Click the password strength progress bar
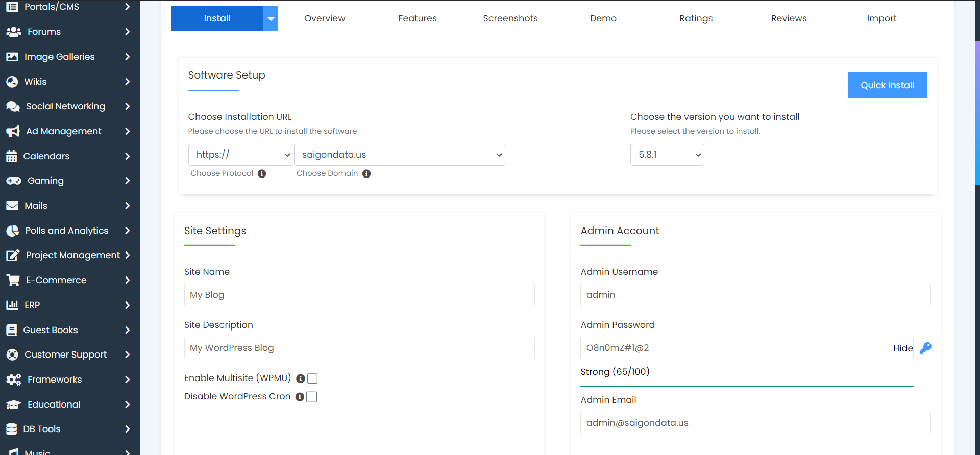This screenshot has height=455, width=980. [x=747, y=387]
